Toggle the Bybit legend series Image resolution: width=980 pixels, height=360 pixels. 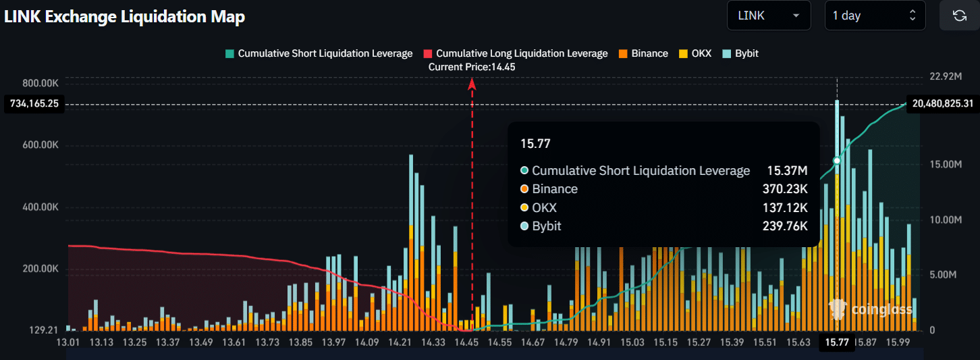[x=740, y=53]
